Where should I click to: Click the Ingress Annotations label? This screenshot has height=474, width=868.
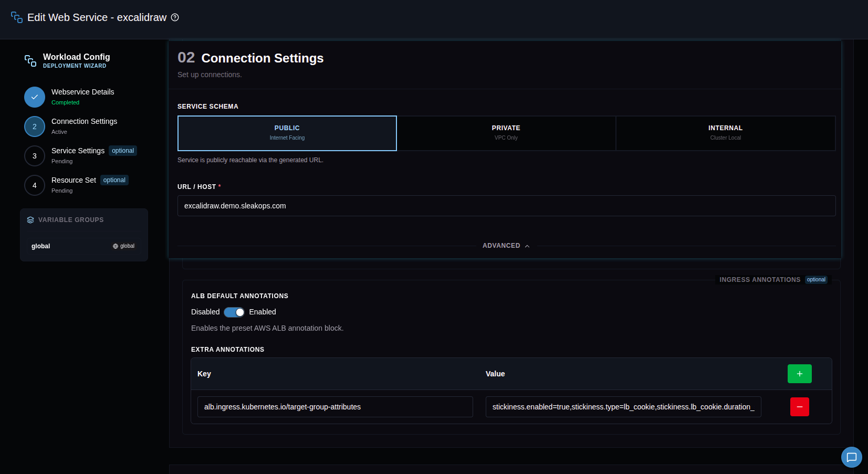pyautogui.click(x=760, y=280)
